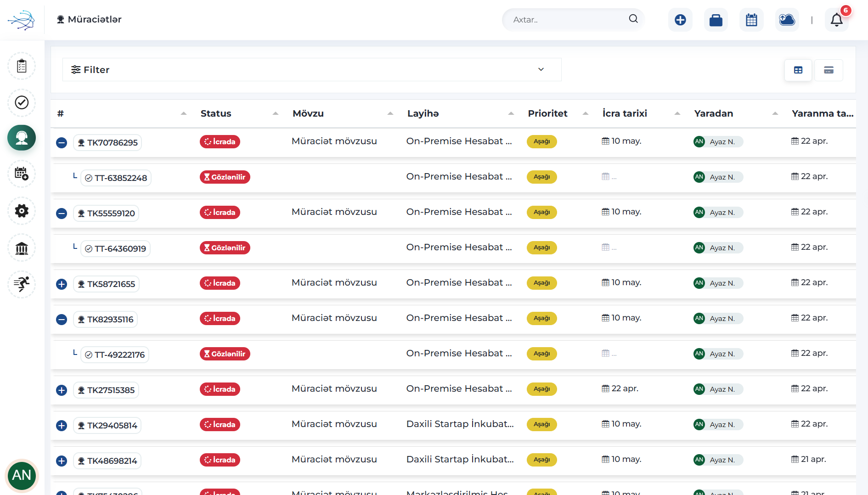Switch to card list view
Image resolution: width=868 pixels, height=495 pixels.
[x=829, y=70]
